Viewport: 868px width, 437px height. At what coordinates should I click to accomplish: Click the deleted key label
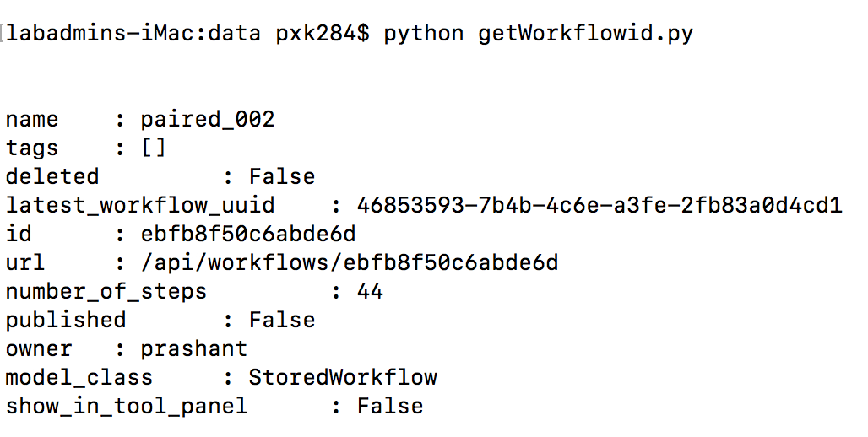click(52, 177)
